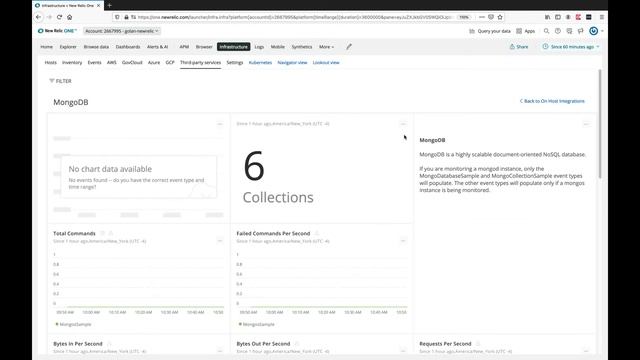Select the AWS sub-tab
Image resolution: width=640 pixels, height=360 pixels.
tap(111, 62)
